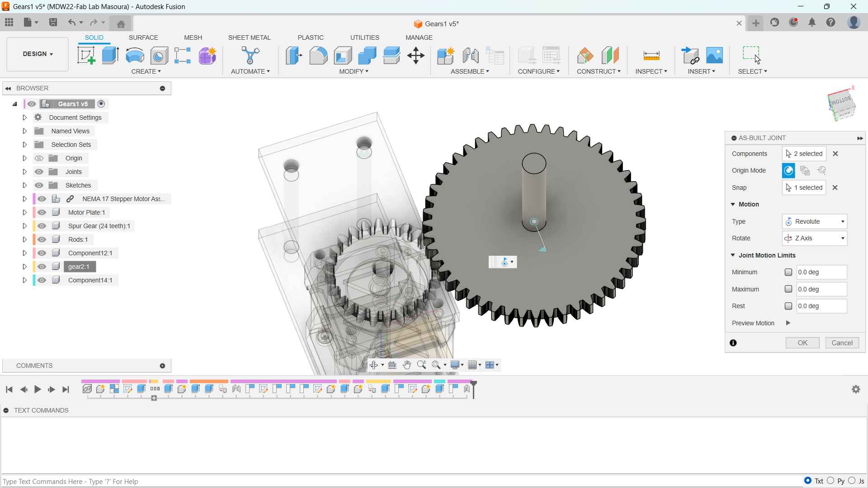
Task: Expand the Component14:1 node
Action: (x=24, y=280)
